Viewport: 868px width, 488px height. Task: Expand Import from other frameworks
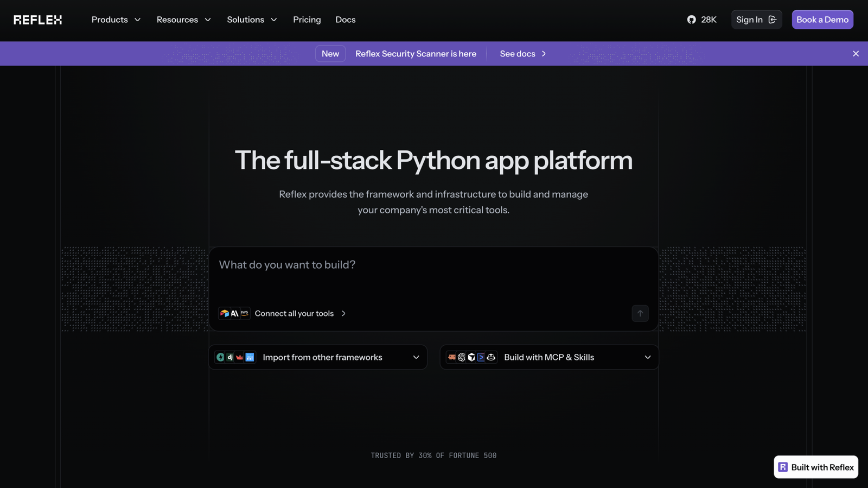318,357
